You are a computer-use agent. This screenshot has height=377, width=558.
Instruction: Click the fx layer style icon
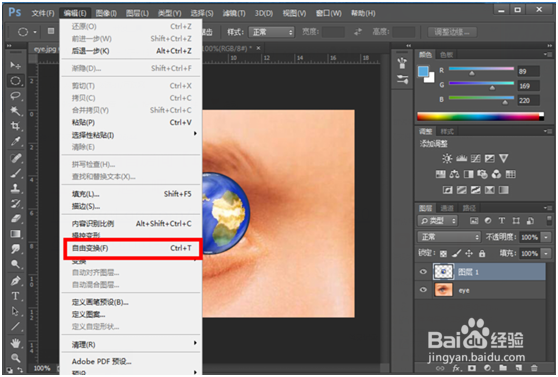(x=456, y=368)
